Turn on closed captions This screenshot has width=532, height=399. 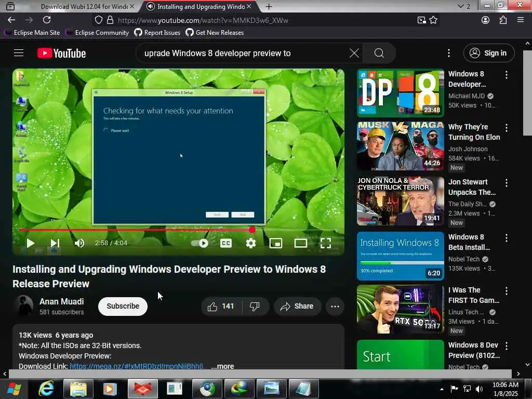[226, 243]
